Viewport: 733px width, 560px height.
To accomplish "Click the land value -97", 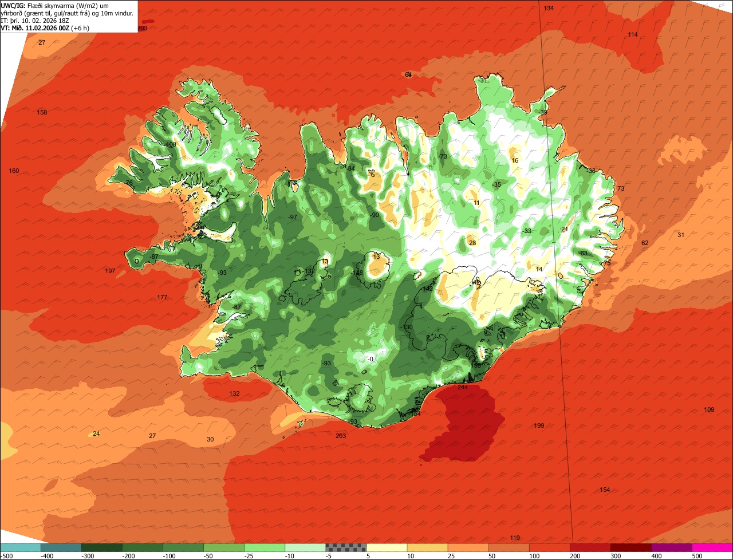I will (293, 218).
